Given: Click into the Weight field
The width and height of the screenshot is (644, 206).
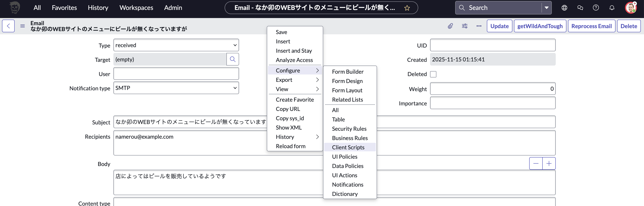Looking at the screenshot, I should click(493, 89).
